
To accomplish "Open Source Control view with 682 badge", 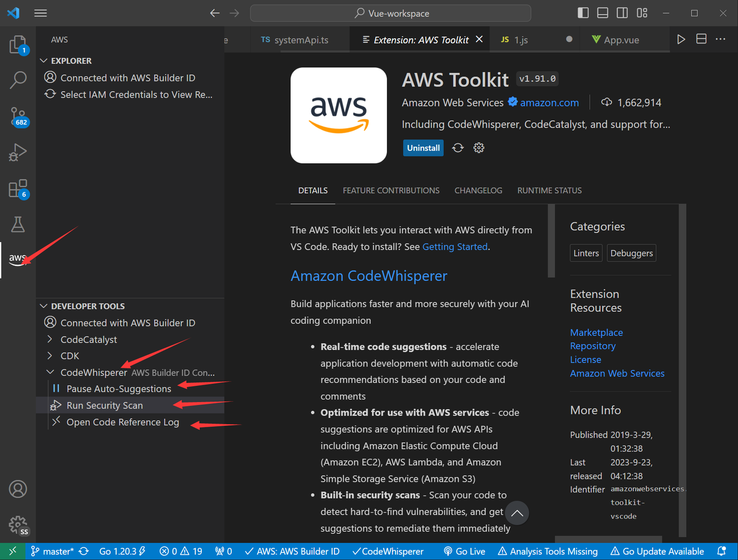I will [18, 116].
